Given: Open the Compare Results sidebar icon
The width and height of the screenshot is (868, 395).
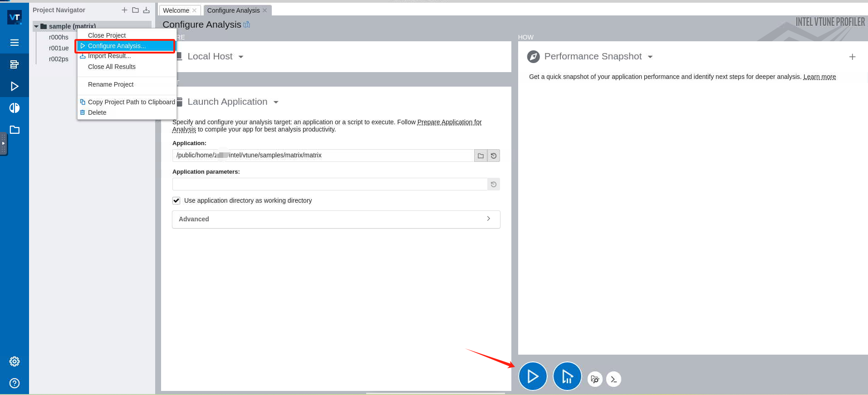Looking at the screenshot, I should 15,108.
